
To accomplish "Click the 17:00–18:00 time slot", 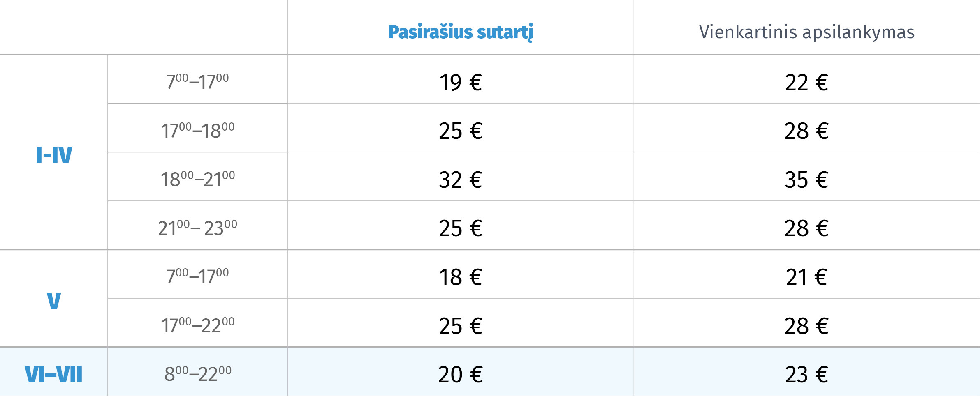I will point(198,130).
